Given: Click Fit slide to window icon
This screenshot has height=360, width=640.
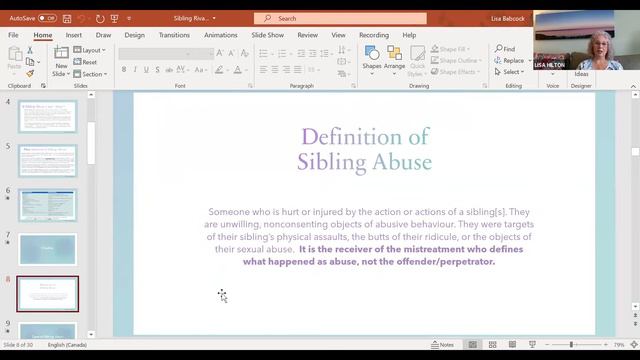Looking at the screenshot, I should [x=634, y=345].
